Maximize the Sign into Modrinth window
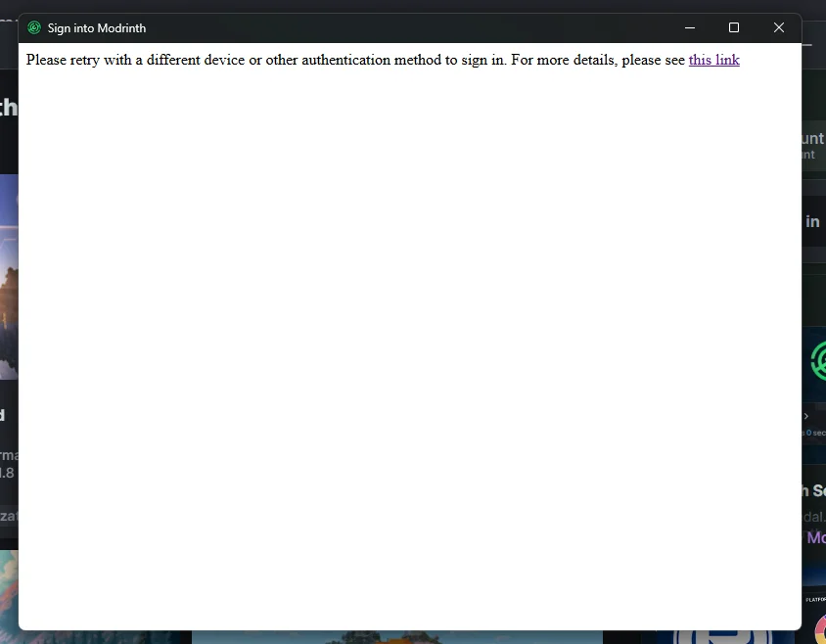 click(734, 28)
